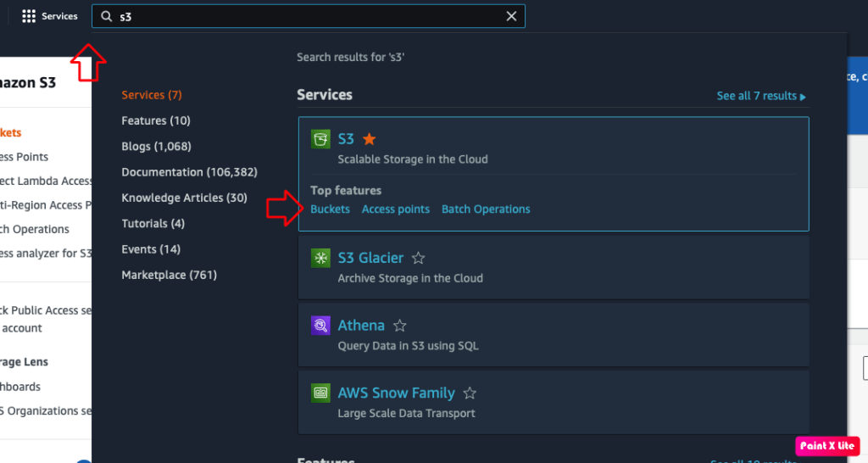Open the S3 service link
The width and height of the screenshot is (868, 463).
(346, 139)
